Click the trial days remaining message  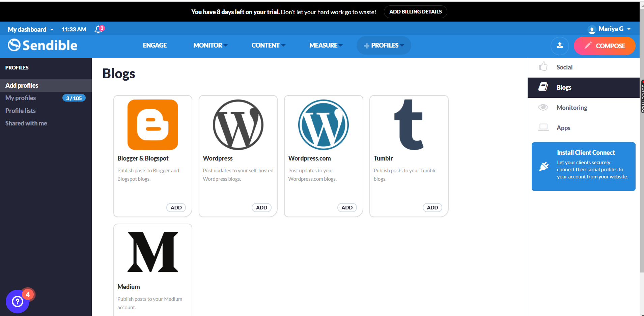284,12
